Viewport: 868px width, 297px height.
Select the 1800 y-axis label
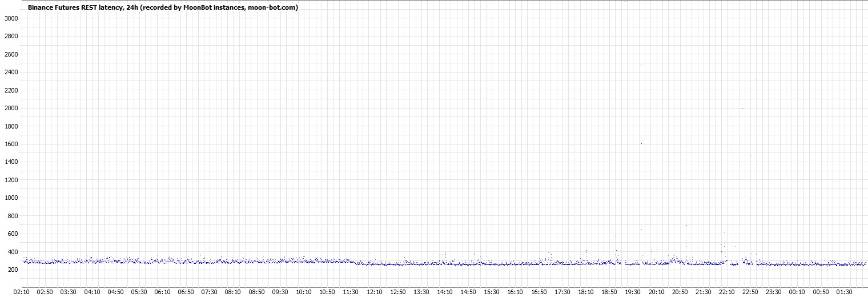pyautogui.click(x=11, y=126)
